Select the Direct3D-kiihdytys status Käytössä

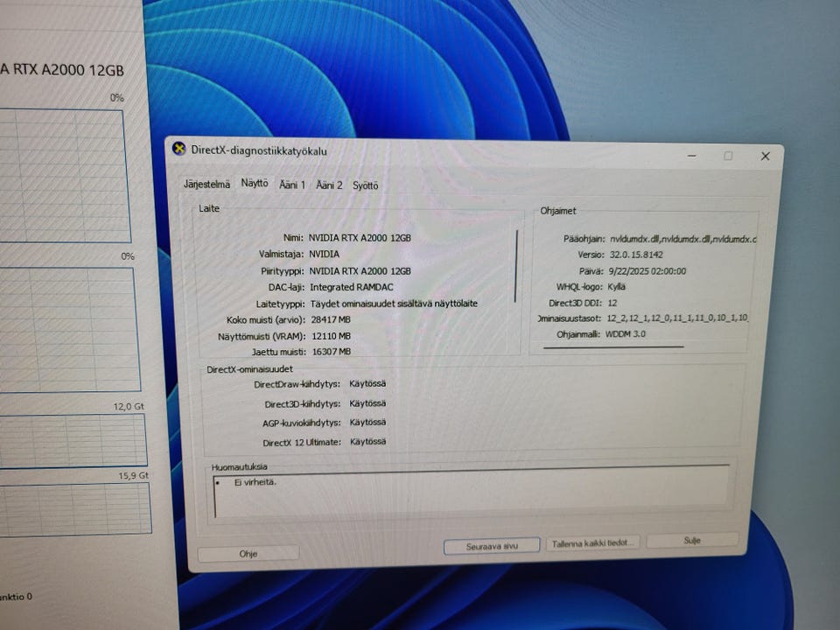click(x=367, y=403)
